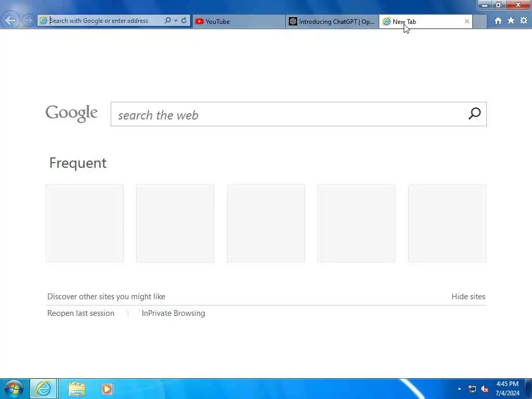Click Internet Explorer taskbar icon
Viewport: 532px width, 399px height.
click(43, 389)
